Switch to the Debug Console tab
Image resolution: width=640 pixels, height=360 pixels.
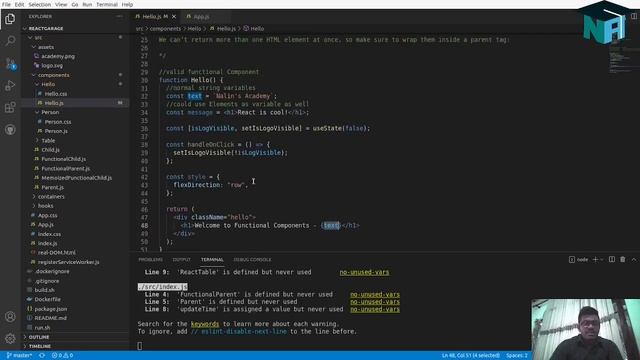click(252, 260)
